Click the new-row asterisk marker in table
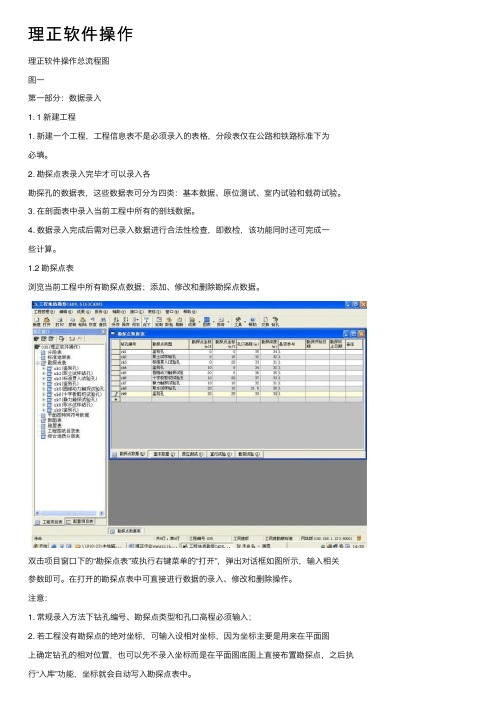Viewport: 504px width, 713px height. 116,400
